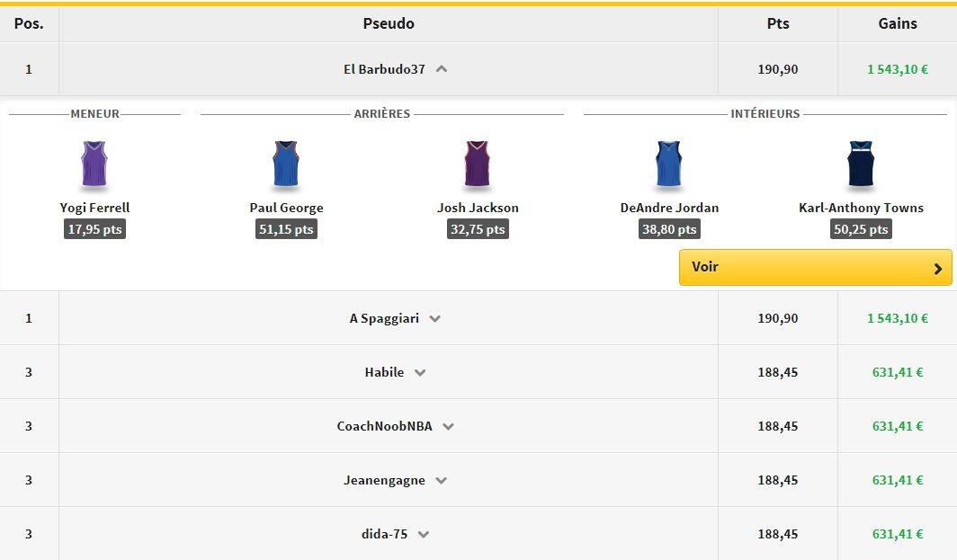
Task: Click DeAndre Jordan's blue jersey icon
Action: (x=669, y=164)
